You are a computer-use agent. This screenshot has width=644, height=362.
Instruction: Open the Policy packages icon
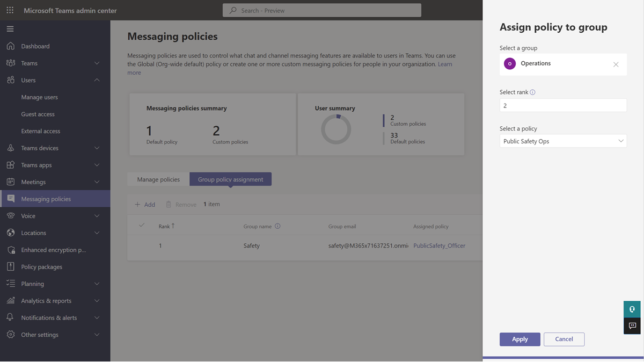(10, 267)
